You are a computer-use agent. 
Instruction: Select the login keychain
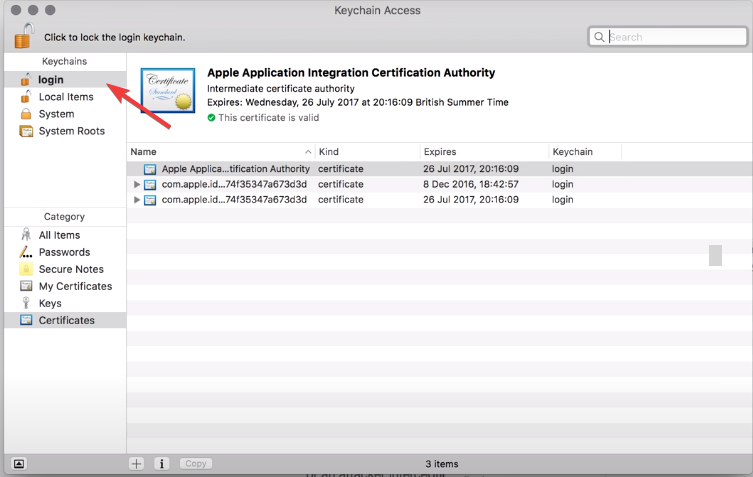point(50,80)
